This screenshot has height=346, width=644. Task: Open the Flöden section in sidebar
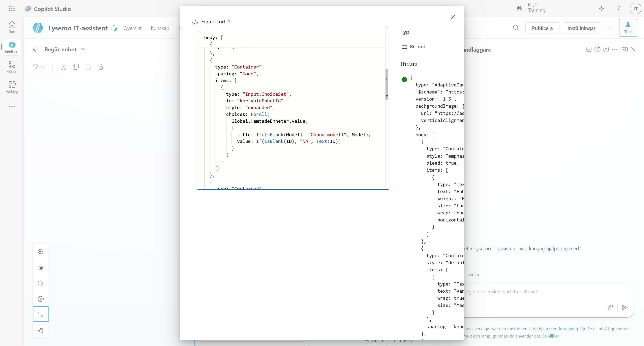(12, 67)
